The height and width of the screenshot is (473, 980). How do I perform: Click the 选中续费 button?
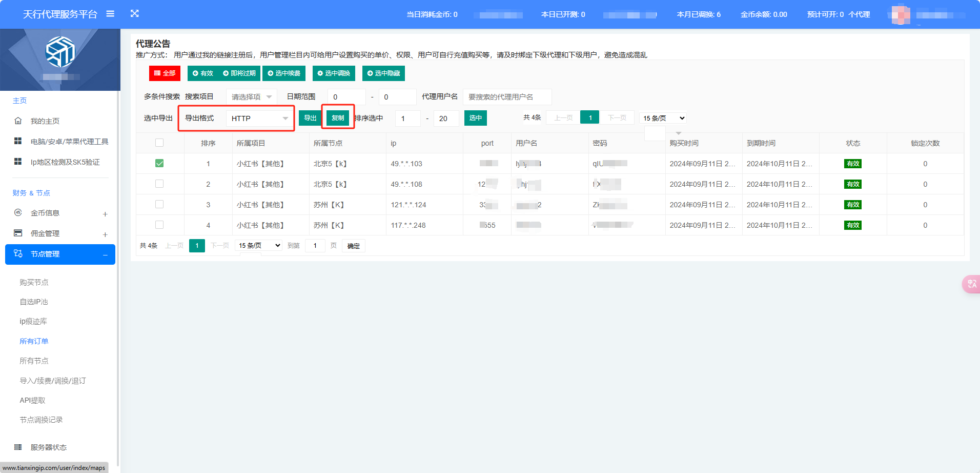(x=284, y=73)
